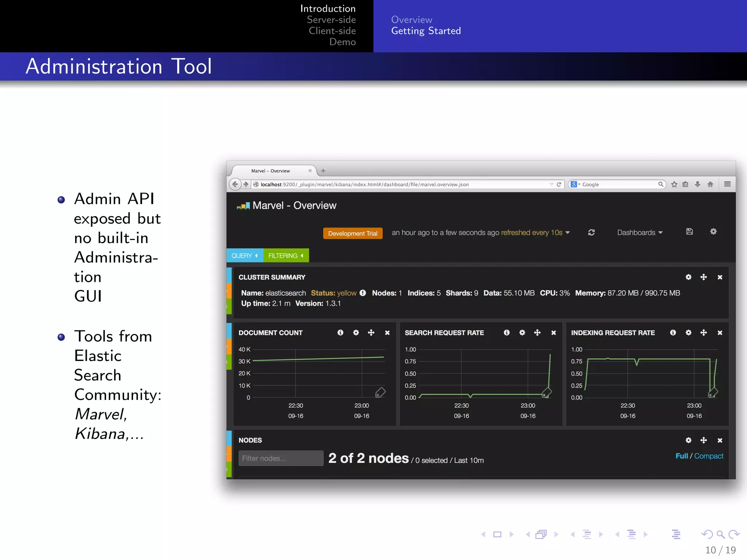747x560 pixels.
Task: Switch nodes view to Compact
Action: [x=708, y=456]
